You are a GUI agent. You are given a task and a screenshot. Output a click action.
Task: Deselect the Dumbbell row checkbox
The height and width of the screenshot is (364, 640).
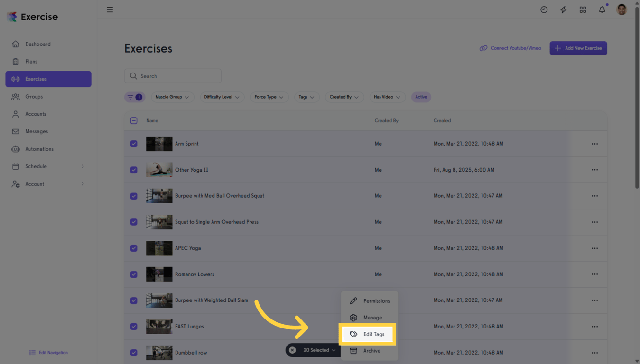click(x=134, y=352)
